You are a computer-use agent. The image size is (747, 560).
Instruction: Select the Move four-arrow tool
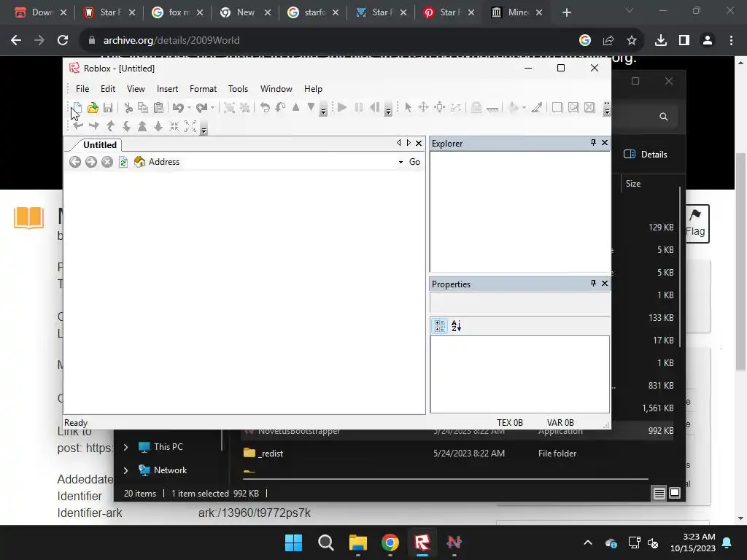[x=424, y=107]
